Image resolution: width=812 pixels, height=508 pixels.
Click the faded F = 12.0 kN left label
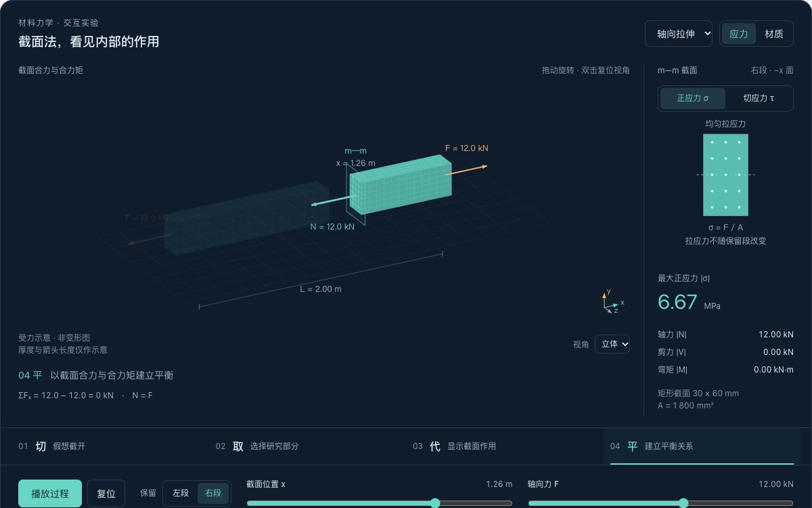pyautogui.click(x=147, y=218)
